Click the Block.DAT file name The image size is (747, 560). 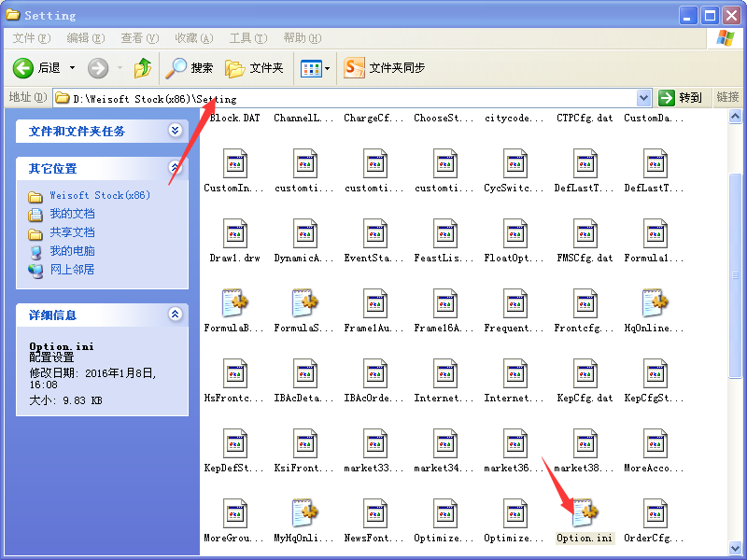coord(235,118)
